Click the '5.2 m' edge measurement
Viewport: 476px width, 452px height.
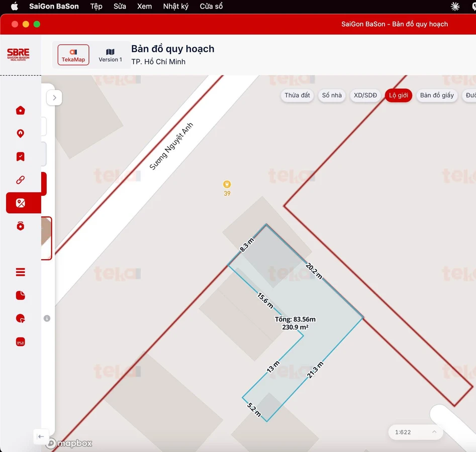coord(254,409)
